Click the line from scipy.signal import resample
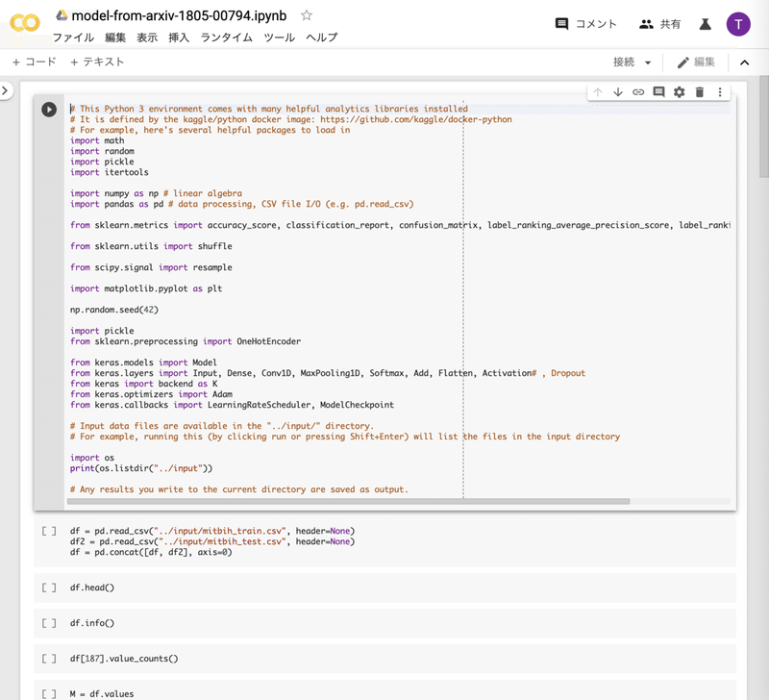The width and height of the screenshot is (769, 700). (151, 267)
